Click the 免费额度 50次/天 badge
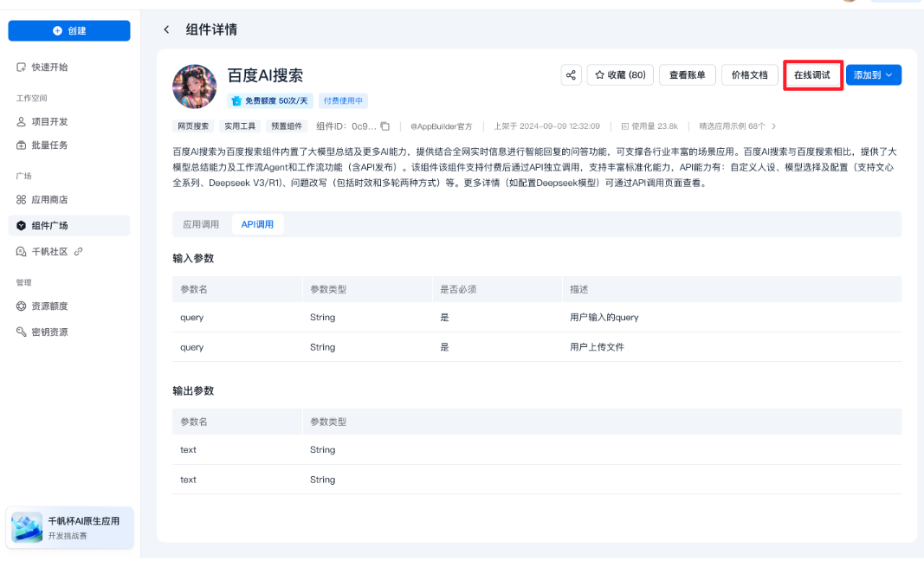 click(270, 100)
